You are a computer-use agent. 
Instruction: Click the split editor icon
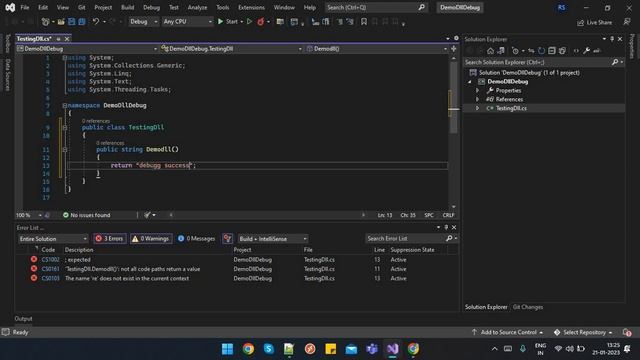point(453,49)
